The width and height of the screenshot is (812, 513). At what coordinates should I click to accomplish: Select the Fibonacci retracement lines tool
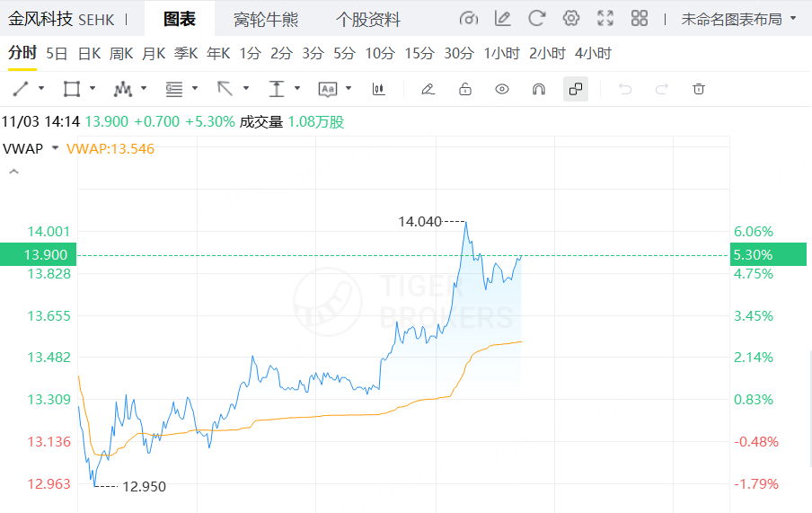(174, 89)
